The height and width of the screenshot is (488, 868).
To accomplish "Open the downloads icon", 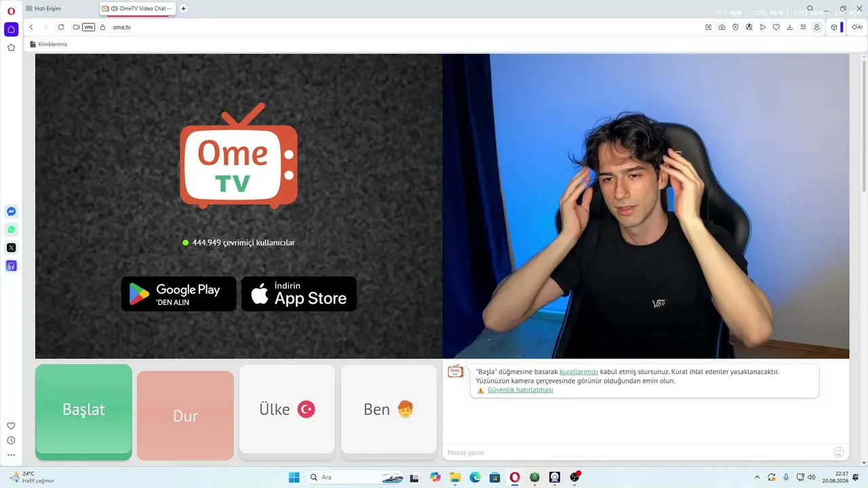I will [x=790, y=27].
